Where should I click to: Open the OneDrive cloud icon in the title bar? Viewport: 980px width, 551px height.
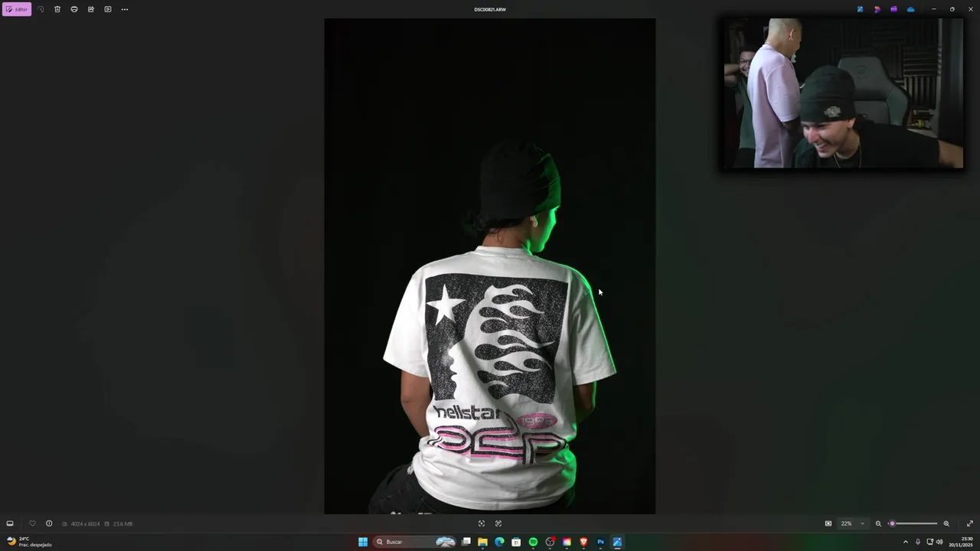[910, 9]
